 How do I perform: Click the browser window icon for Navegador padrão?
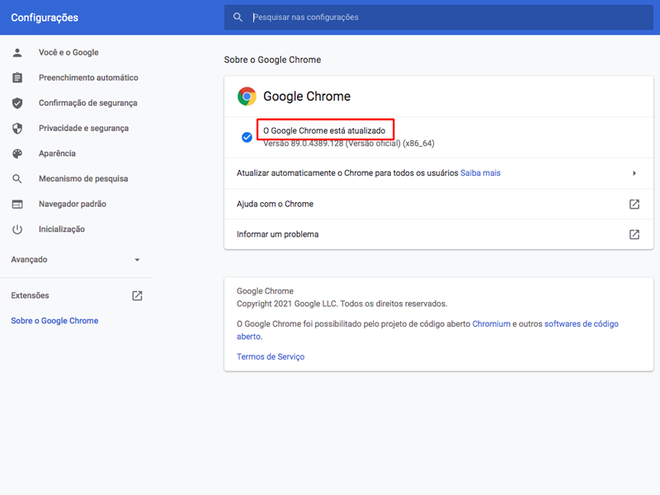click(17, 204)
